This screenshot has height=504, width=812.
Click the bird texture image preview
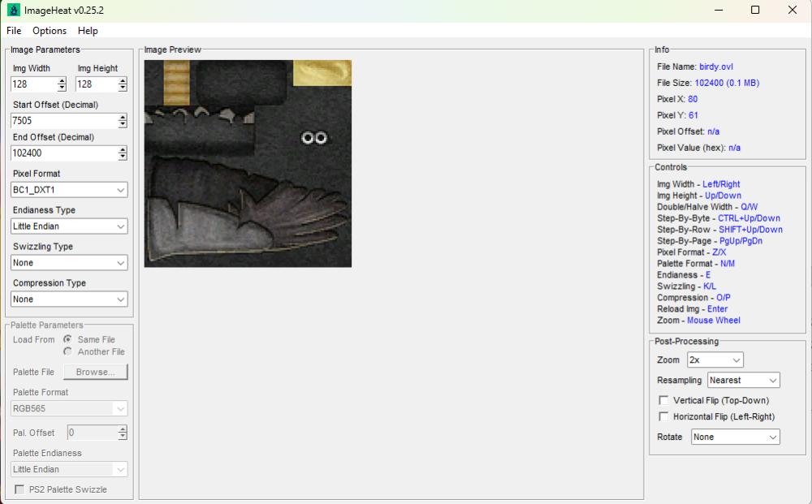click(248, 163)
